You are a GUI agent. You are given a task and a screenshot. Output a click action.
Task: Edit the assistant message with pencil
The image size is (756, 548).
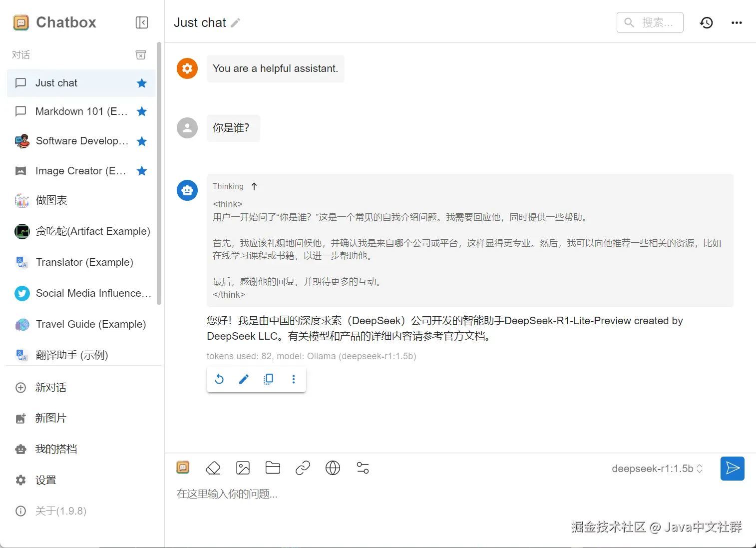click(244, 379)
